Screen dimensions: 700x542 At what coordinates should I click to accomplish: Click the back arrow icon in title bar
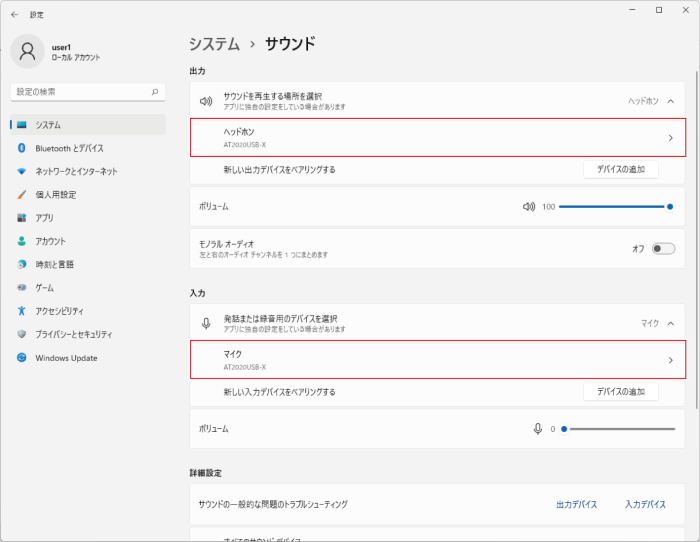pos(14,15)
